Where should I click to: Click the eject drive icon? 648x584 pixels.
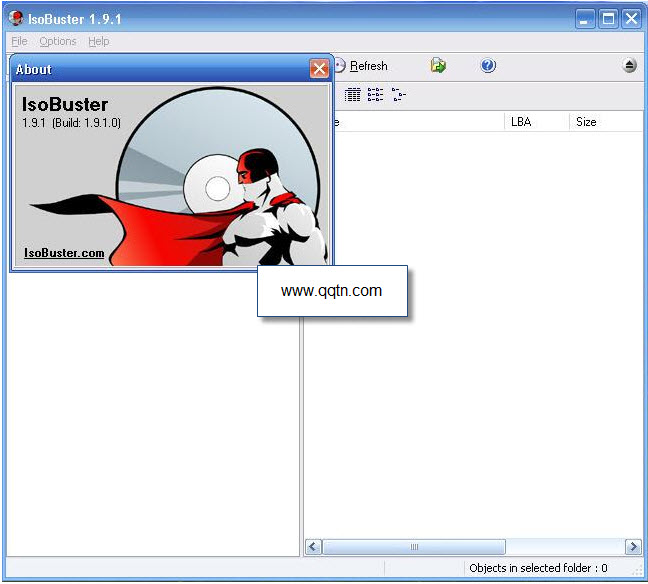(x=629, y=65)
